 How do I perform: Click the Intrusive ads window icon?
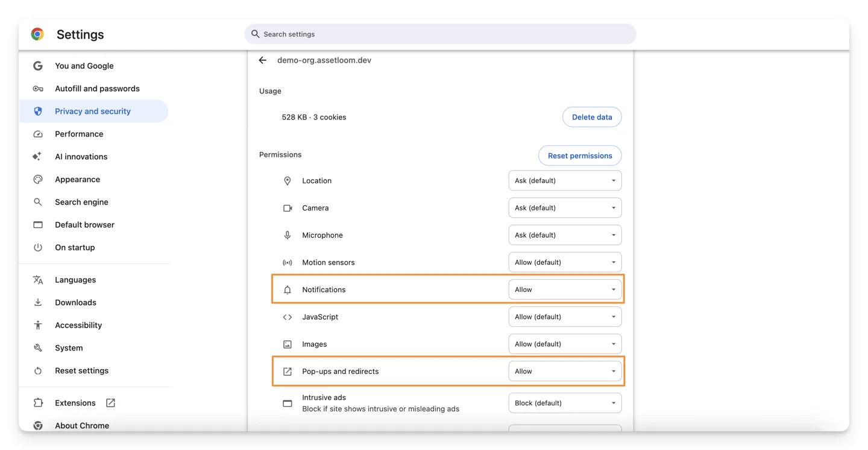click(x=288, y=404)
